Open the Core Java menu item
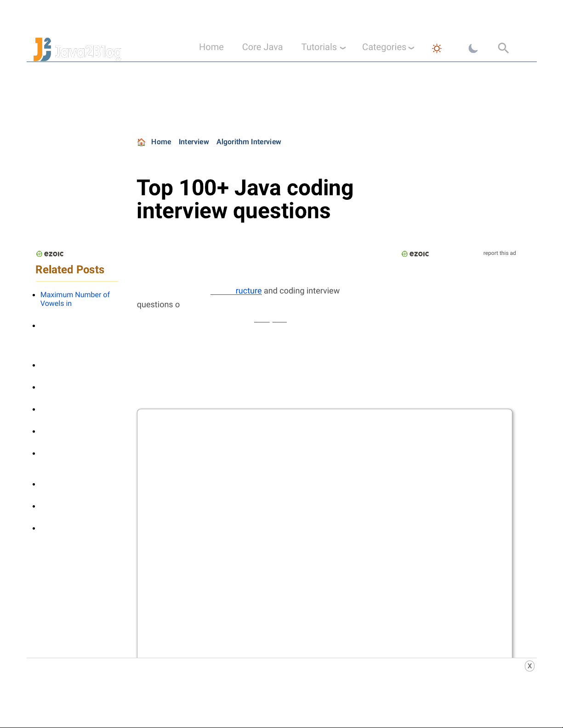 262,47
